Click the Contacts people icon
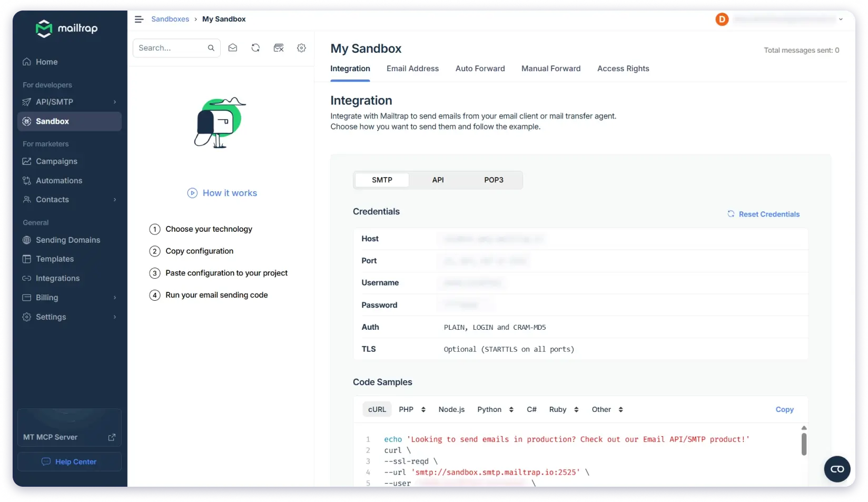 [27, 200]
